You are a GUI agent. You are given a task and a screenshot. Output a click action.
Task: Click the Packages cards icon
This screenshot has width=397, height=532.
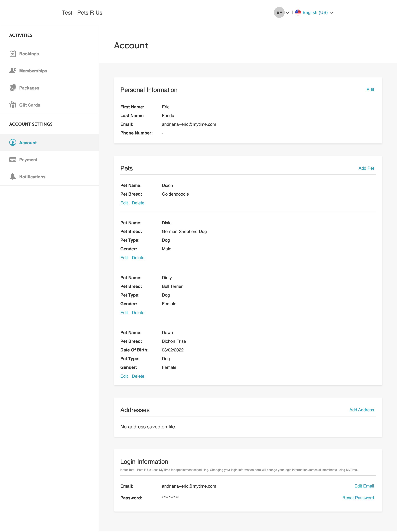13,88
